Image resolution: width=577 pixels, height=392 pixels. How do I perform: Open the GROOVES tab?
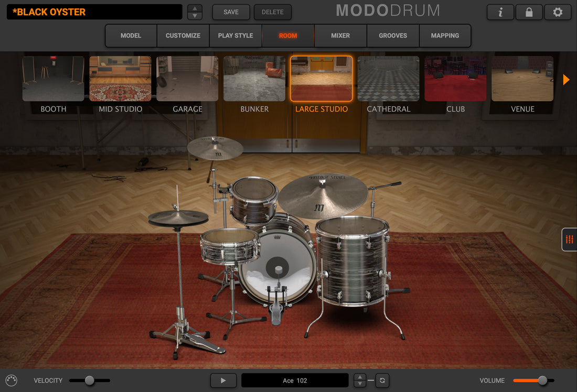(393, 36)
